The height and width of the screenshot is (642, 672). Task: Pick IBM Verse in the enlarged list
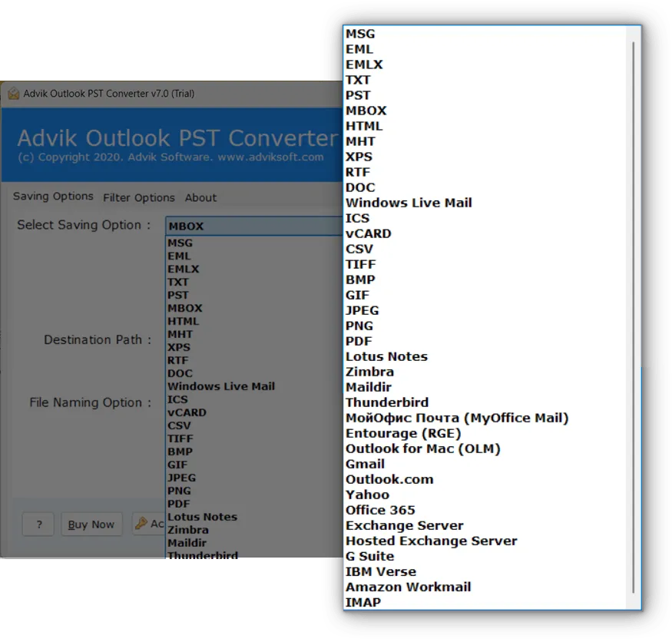381,571
